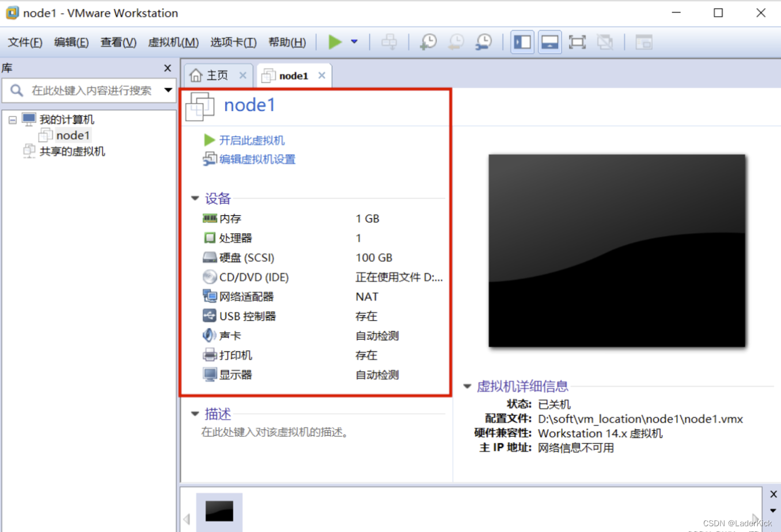This screenshot has height=532, width=781.
Task: Click the 声卡 sound card icon
Action: pos(210,335)
